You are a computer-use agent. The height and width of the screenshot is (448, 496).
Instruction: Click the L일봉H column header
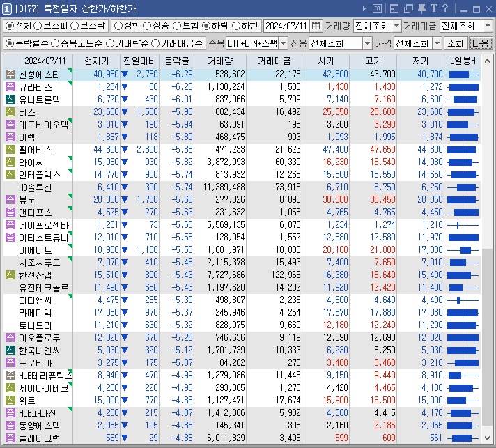point(463,61)
